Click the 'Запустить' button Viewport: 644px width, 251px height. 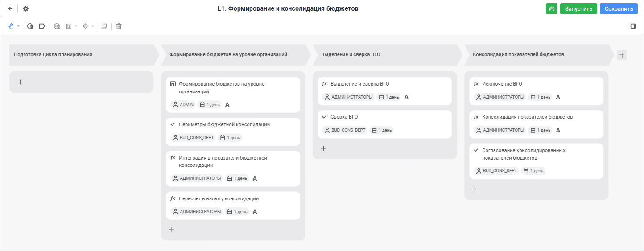click(x=578, y=8)
